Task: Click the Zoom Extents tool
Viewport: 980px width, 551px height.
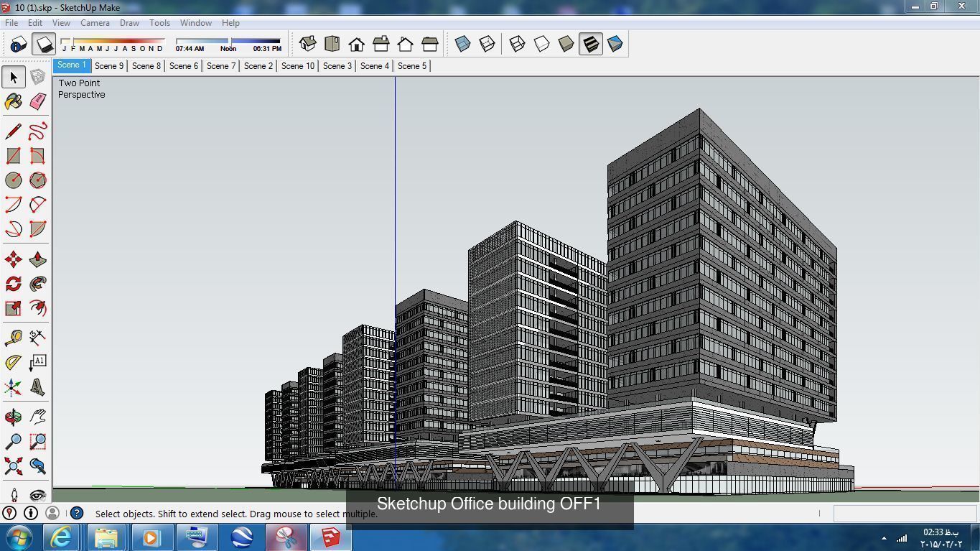Action: pos(13,466)
